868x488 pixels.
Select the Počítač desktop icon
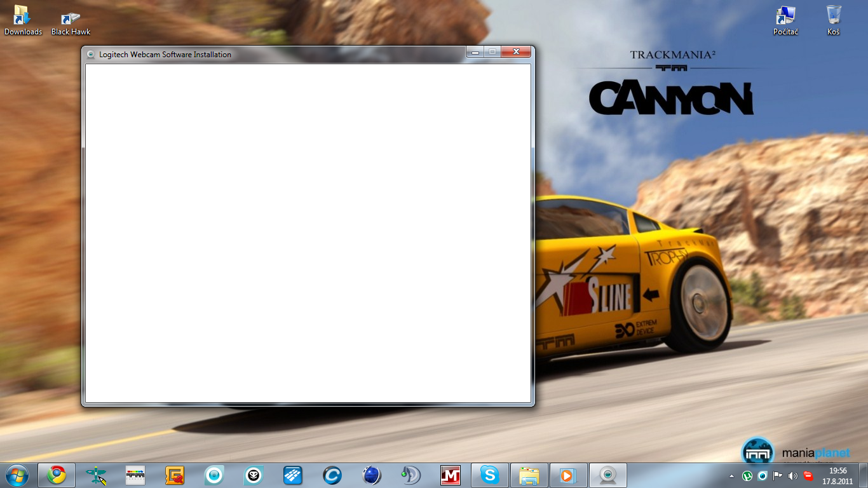click(x=786, y=20)
